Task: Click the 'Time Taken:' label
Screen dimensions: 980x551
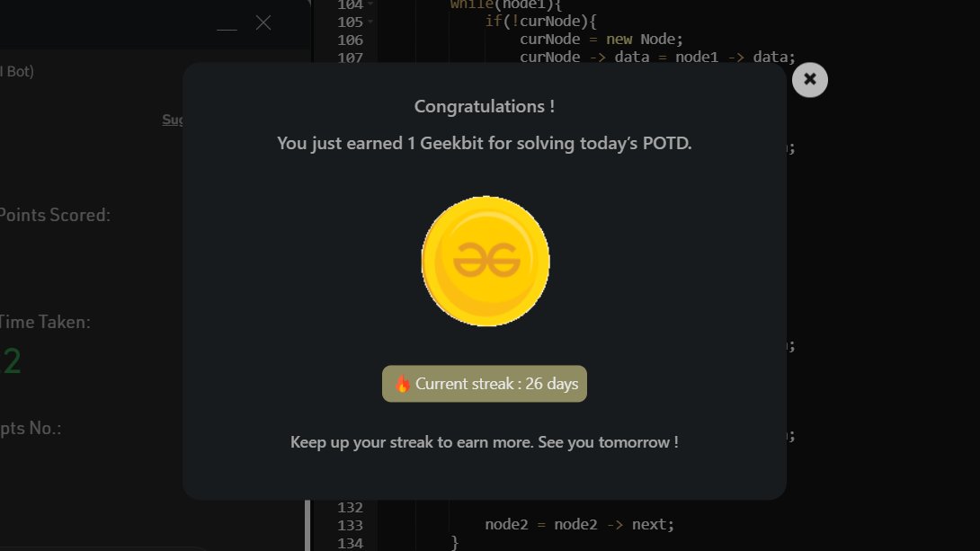Action: point(45,322)
